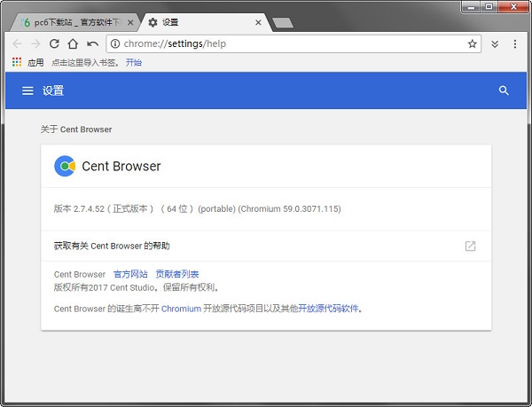Open the 应用 apps shortcut
The width and height of the screenshot is (532, 407).
pyautogui.click(x=27, y=63)
